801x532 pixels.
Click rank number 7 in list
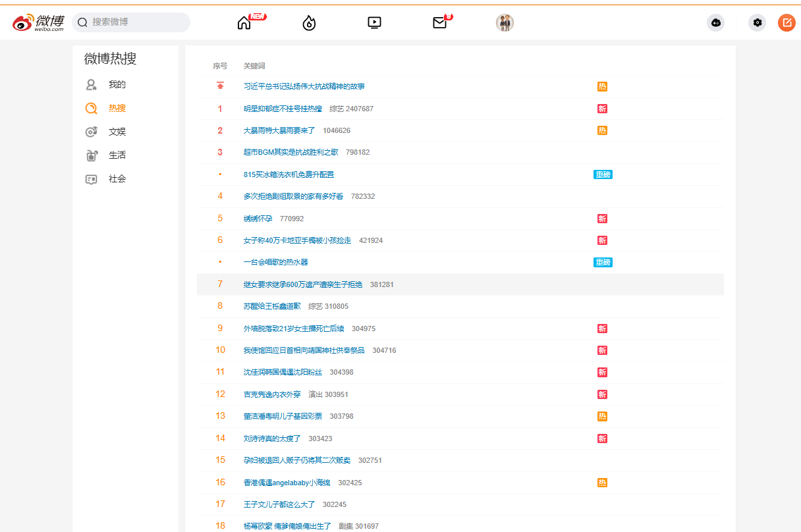pyautogui.click(x=220, y=284)
